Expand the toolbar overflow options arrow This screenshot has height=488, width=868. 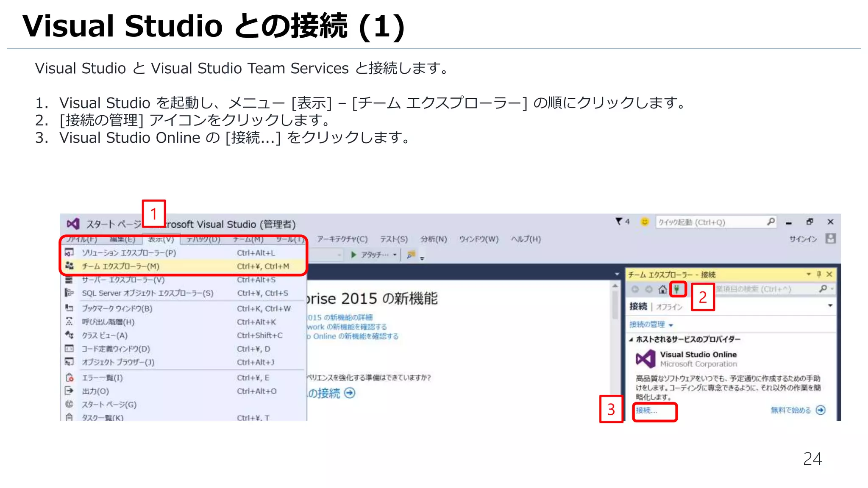(x=422, y=258)
